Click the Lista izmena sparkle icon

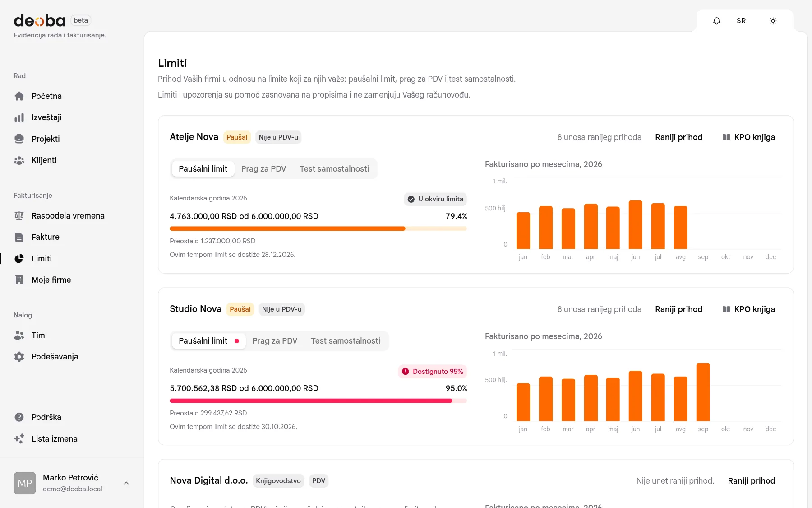[19, 439]
